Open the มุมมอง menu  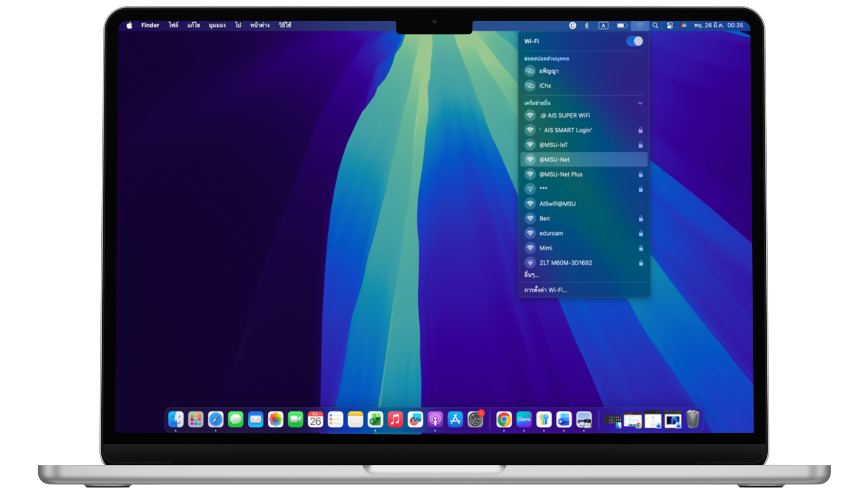[x=217, y=25]
